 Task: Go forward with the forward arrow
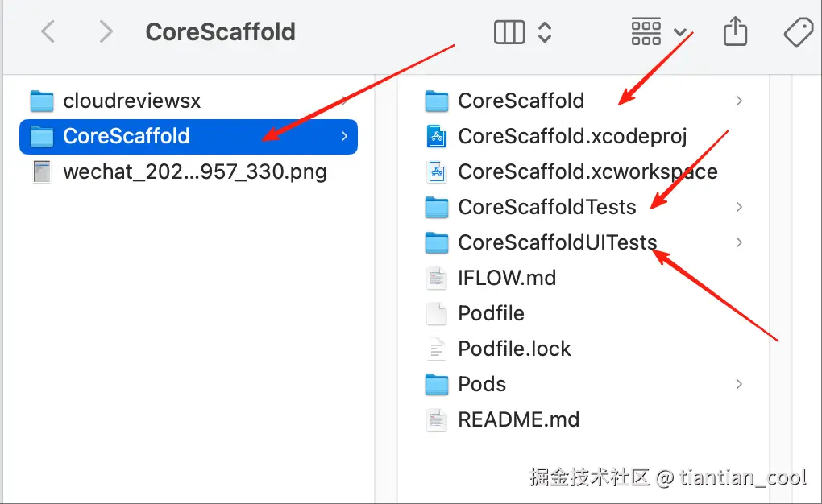coord(105,31)
